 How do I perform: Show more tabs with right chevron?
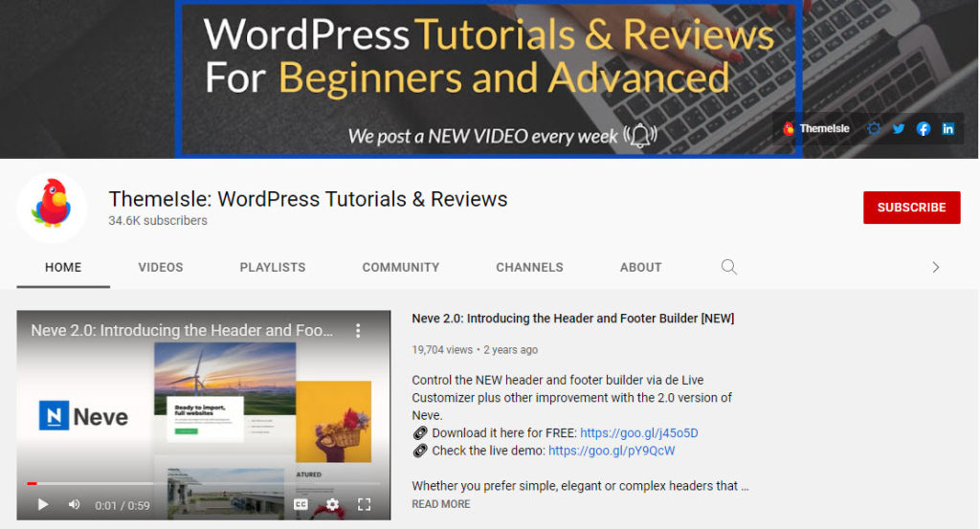pos(936,267)
